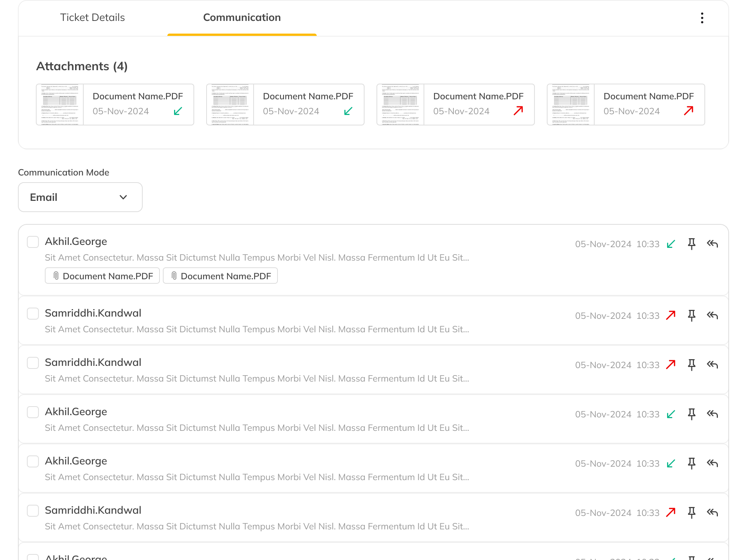Click red outgoing arrow on fourth attachment card
Viewport: 747px width, 560px height.
689,111
